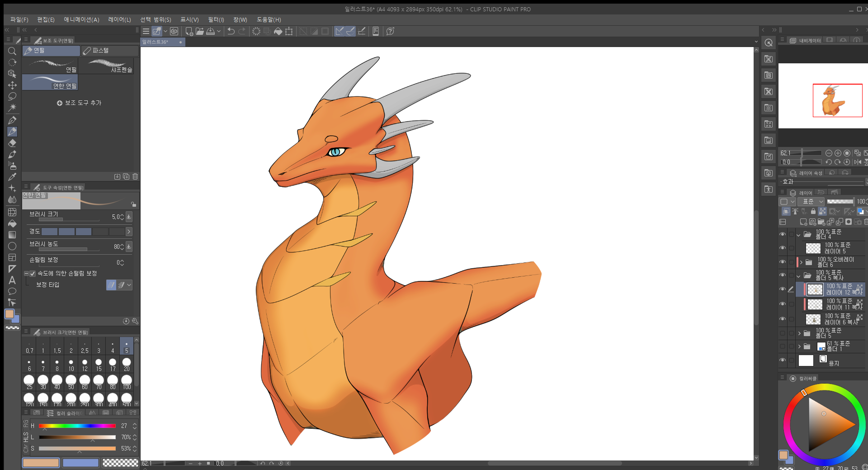Click the create layer mask icon

click(849, 222)
